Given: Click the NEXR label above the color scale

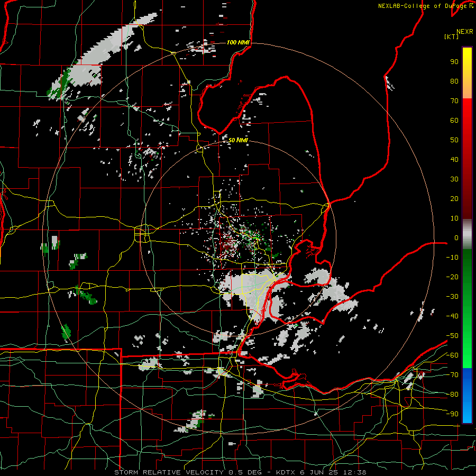Looking at the screenshot, I should [x=465, y=32].
